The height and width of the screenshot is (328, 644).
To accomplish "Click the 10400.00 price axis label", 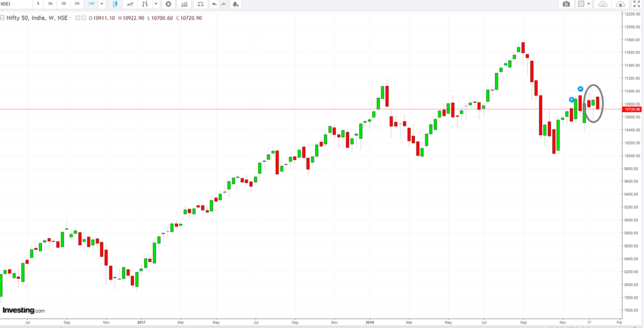I will pyautogui.click(x=633, y=130).
